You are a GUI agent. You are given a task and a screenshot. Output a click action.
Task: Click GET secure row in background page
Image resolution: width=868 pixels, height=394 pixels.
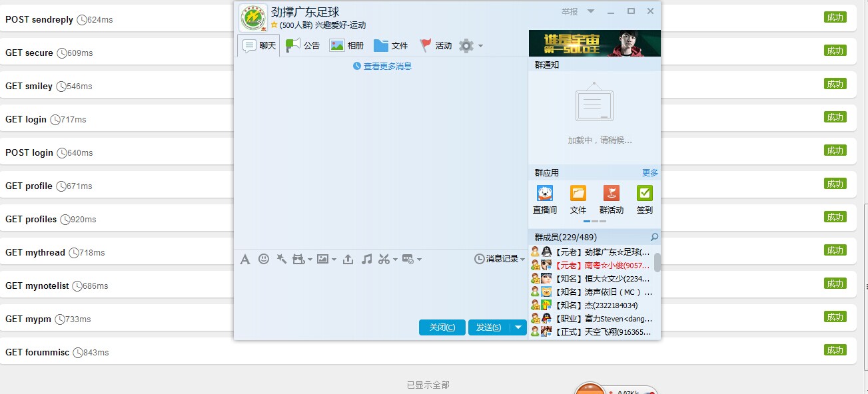[x=428, y=53]
